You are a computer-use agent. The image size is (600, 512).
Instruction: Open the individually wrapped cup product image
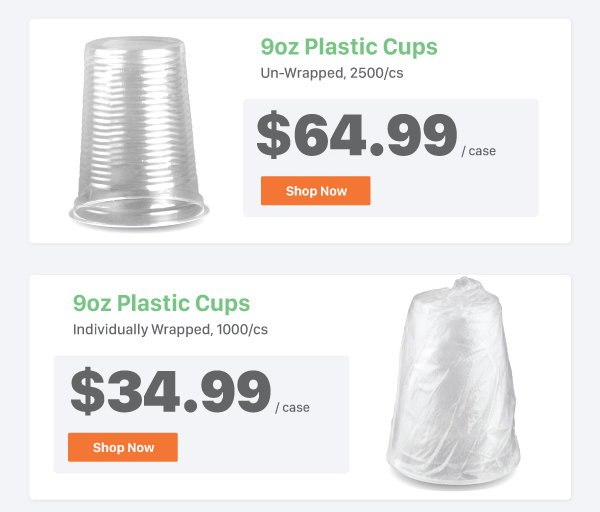click(453, 383)
